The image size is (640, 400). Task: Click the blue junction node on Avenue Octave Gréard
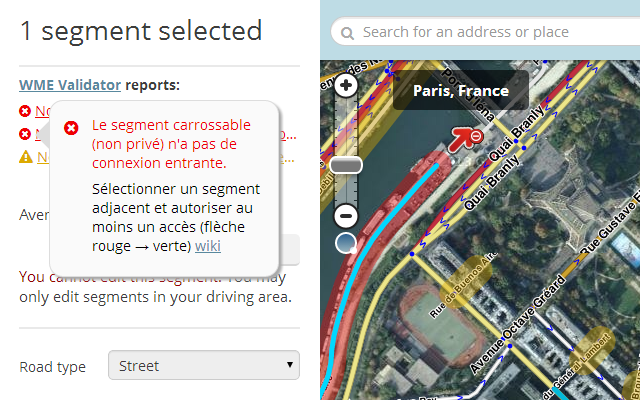coord(510,346)
